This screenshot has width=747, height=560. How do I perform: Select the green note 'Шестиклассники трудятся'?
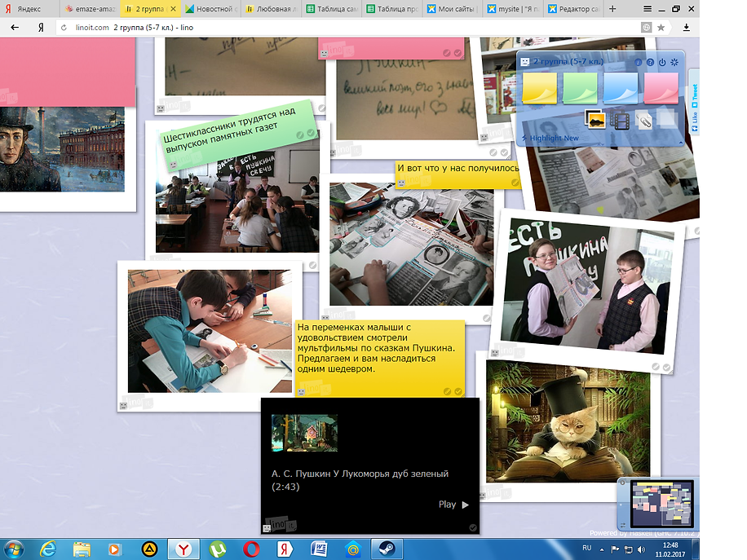pos(238,134)
